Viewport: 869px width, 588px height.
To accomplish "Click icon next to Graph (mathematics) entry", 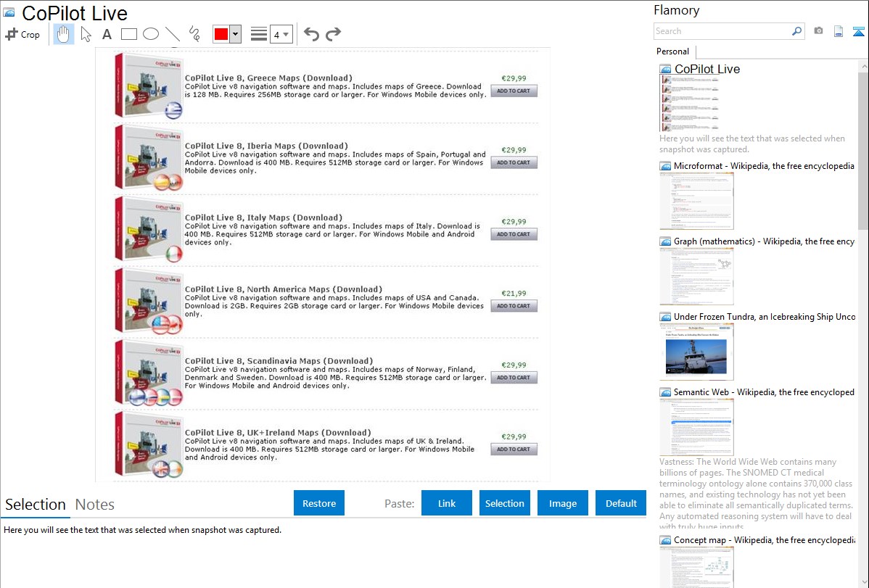I will [x=665, y=241].
